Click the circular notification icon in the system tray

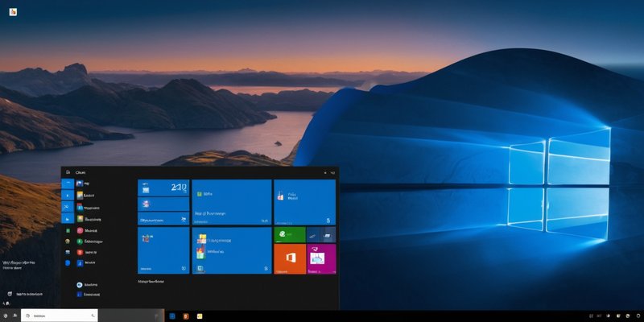(x=638, y=316)
